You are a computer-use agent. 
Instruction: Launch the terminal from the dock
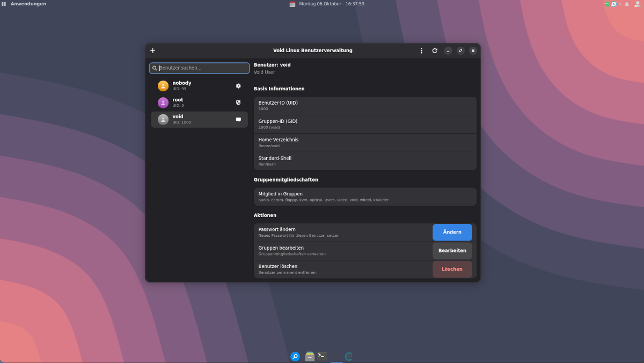pyautogui.click(x=322, y=356)
